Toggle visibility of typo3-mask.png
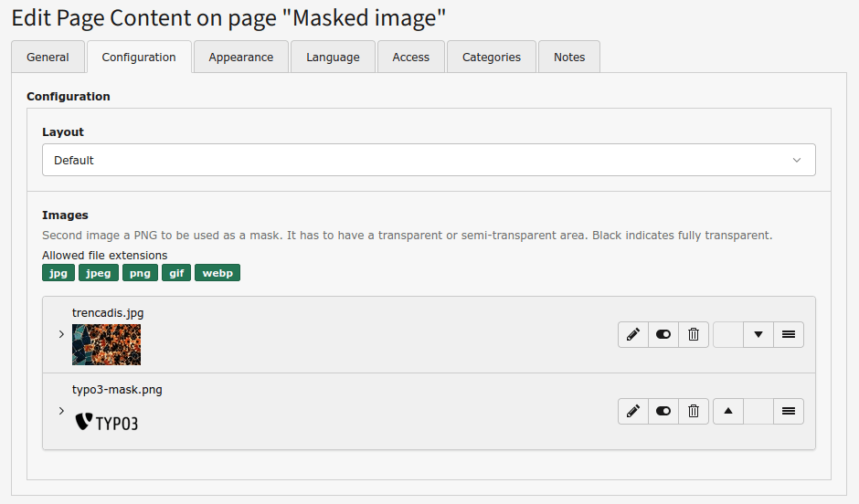The height and width of the screenshot is (504, 859). coord(663,412)
